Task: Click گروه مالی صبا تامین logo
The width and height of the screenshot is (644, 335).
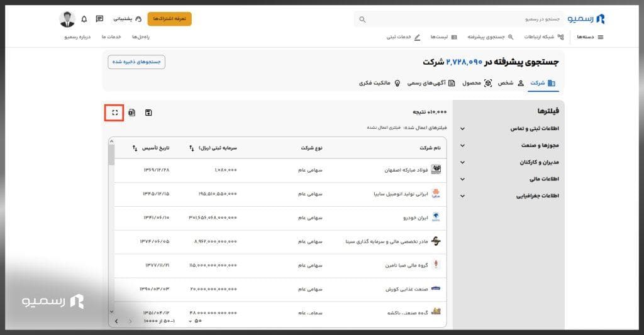Action: pyautogui.click(x=436, y=265)
